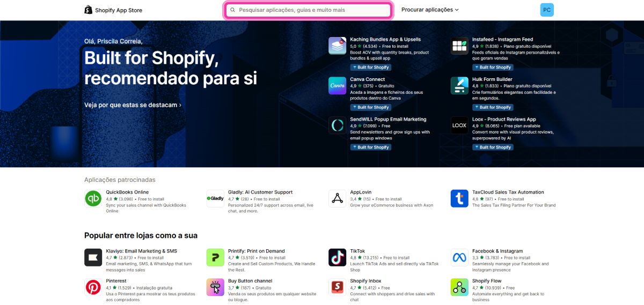This screenshot has height=305, width=644.
Task: Open the Canva Connect app icon
Action: coord(337,86)
